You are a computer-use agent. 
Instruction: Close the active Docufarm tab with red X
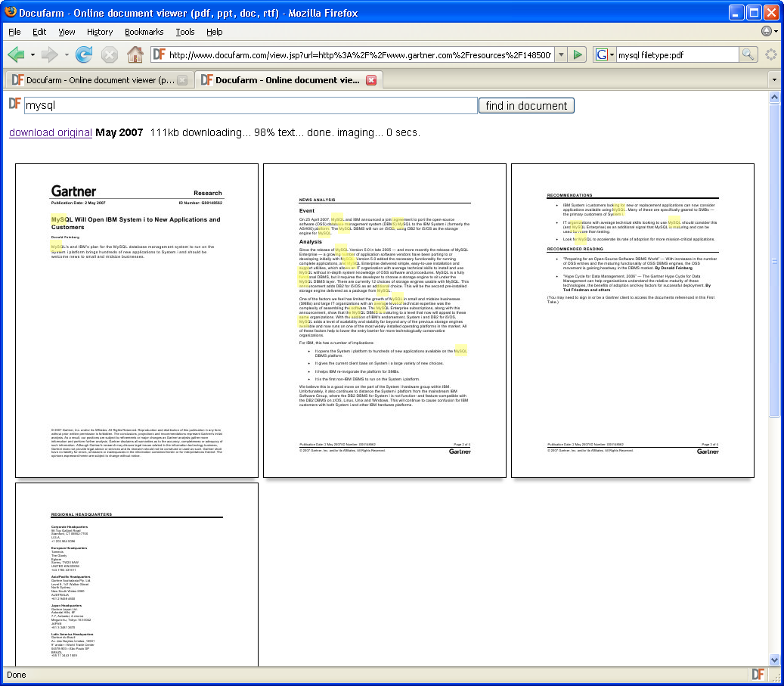[371, 80]
